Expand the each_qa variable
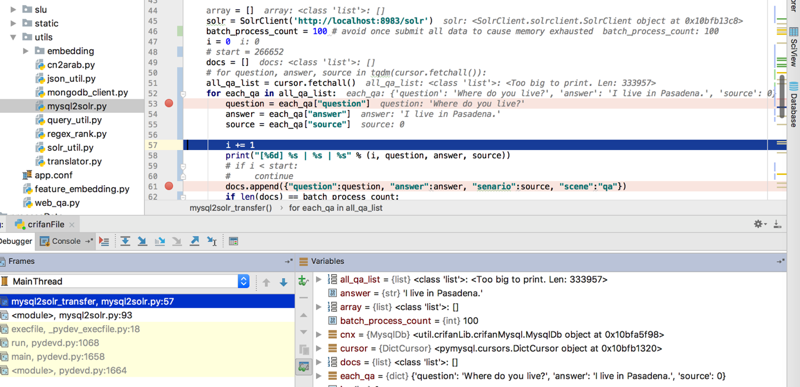 [319, 376]
